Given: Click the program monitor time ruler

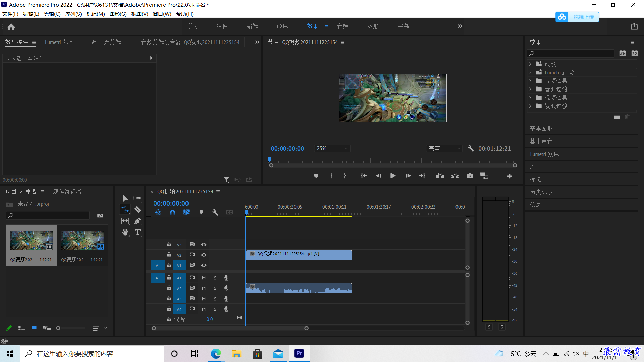Looking at the screenshot, I should tap(393, 161).
